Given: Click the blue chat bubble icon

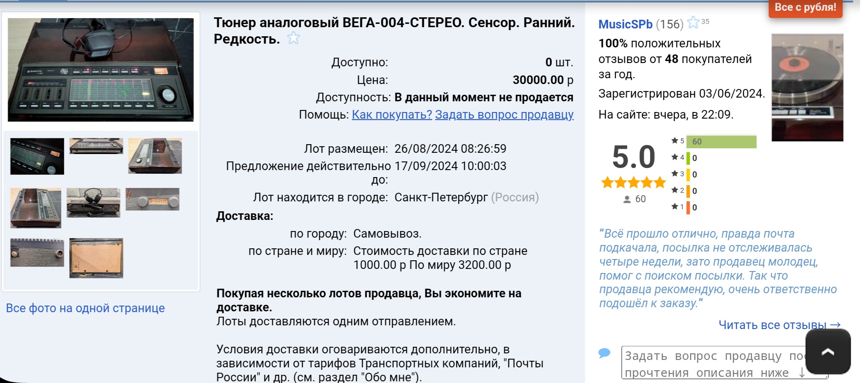Looking at the screenshot, I should [x=604, y=353].
